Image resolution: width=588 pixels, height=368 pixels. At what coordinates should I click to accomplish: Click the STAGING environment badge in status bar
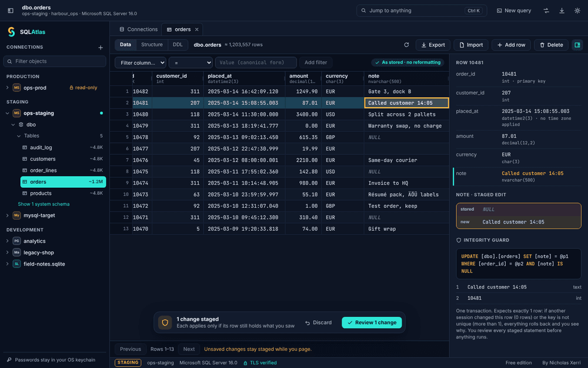tap(128, 363)
